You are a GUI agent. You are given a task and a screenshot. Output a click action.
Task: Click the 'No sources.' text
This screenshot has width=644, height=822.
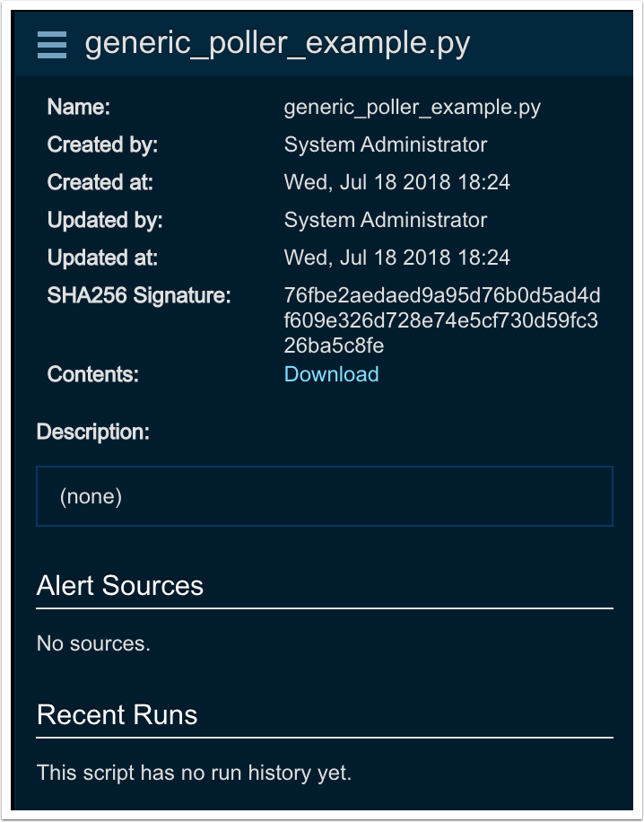click(x=93, y=643)
